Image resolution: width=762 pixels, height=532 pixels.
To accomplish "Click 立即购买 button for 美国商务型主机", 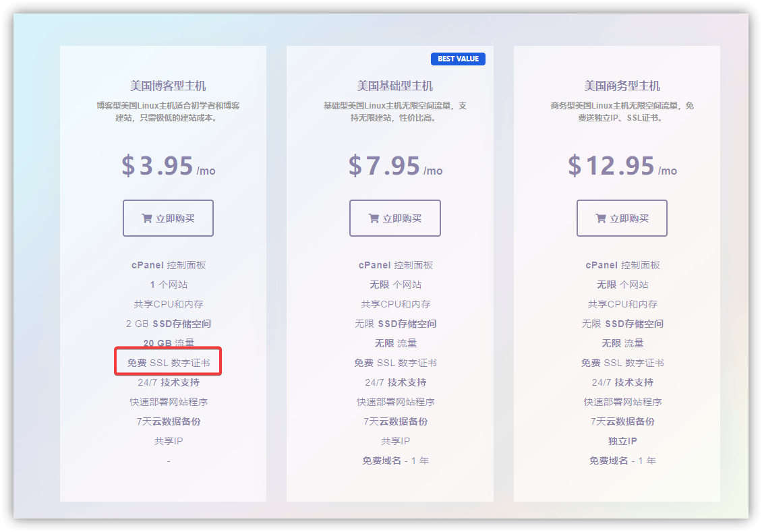I will click(x=622, y=218).
